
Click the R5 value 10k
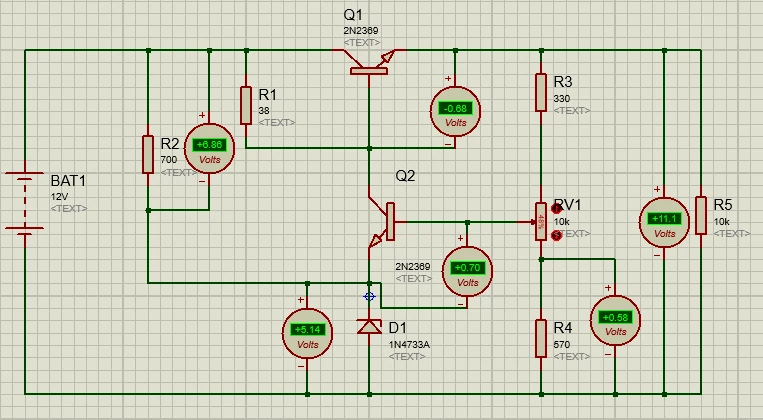[x=722, y=222]
